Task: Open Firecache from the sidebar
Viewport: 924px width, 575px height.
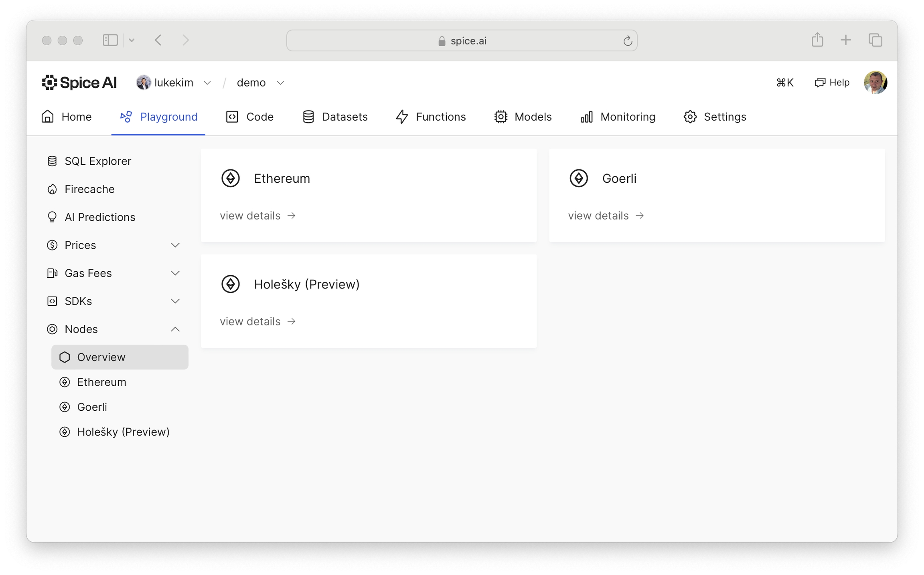Action: (x=89, y=189)
